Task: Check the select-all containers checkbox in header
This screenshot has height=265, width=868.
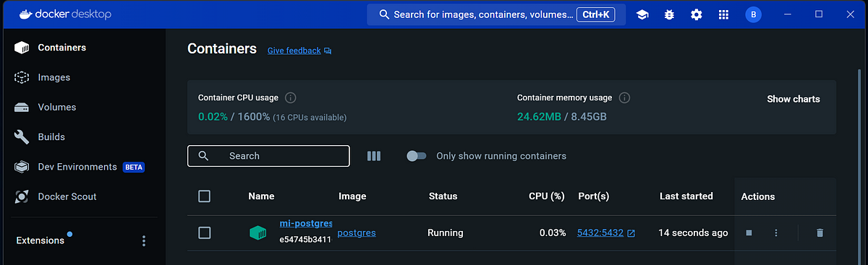Action: pos(204,196)
